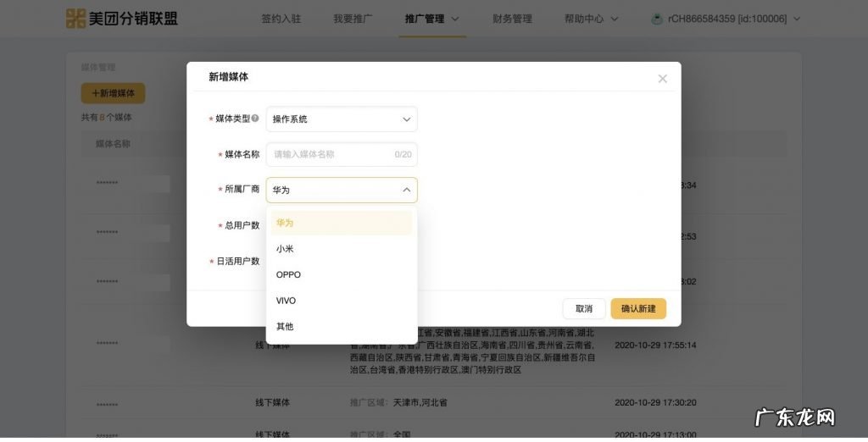Click the 媒体名称 input field
The width and height of the screenshot is (868, 442).
(342, 154)
